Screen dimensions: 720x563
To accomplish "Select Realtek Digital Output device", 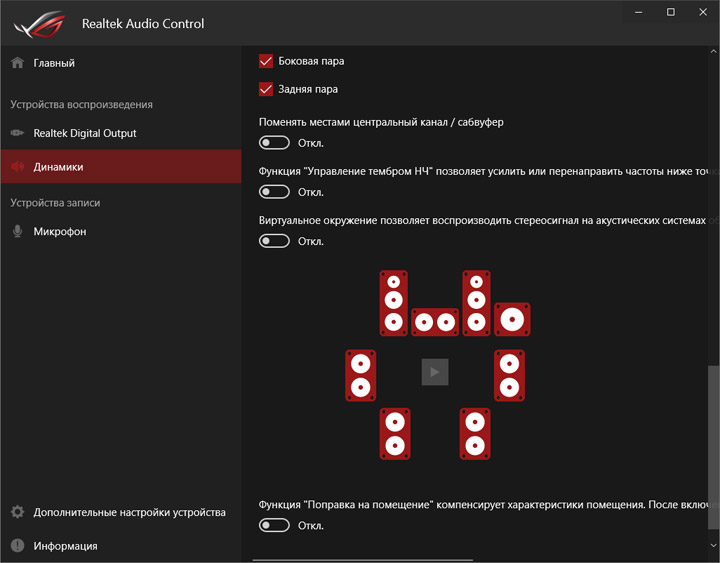I will coord(84,133).
